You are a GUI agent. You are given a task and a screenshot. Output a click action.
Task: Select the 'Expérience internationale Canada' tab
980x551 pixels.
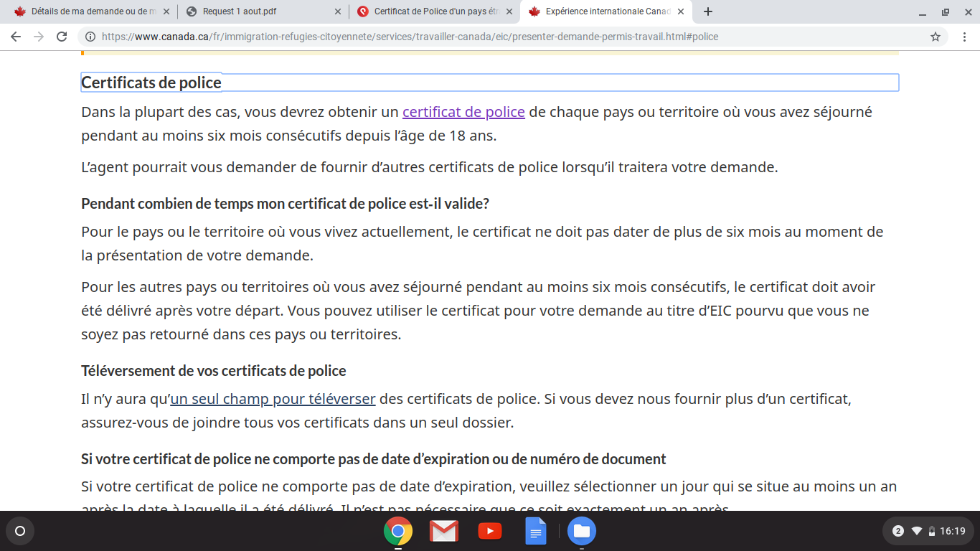606,11
